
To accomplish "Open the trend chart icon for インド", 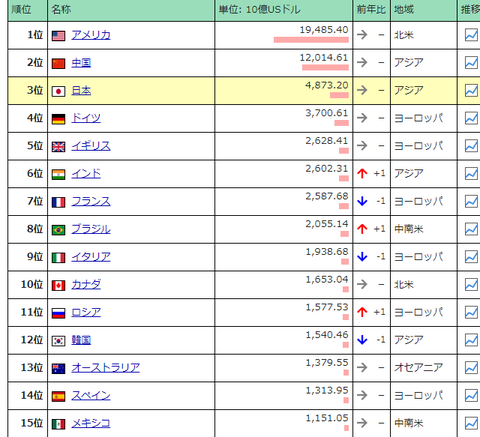I will click(471, 173).
